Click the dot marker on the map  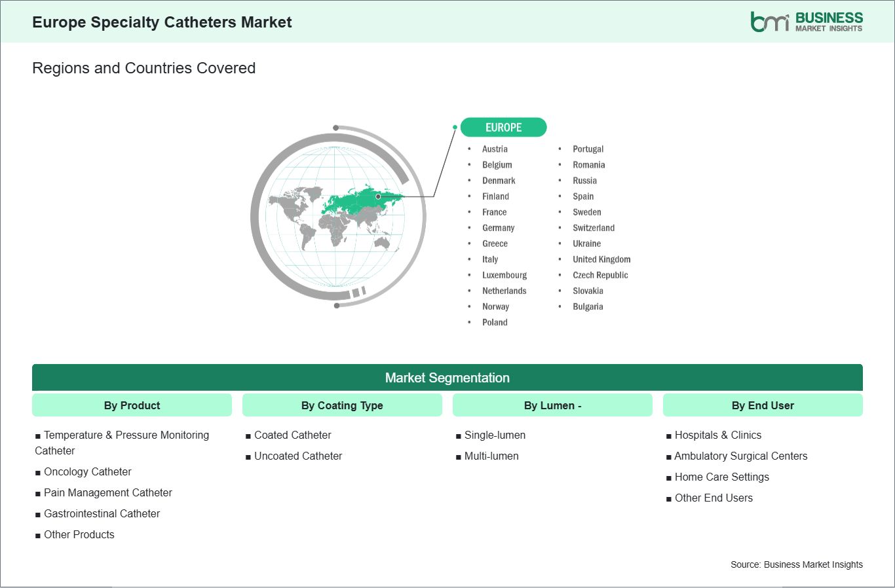378,196
